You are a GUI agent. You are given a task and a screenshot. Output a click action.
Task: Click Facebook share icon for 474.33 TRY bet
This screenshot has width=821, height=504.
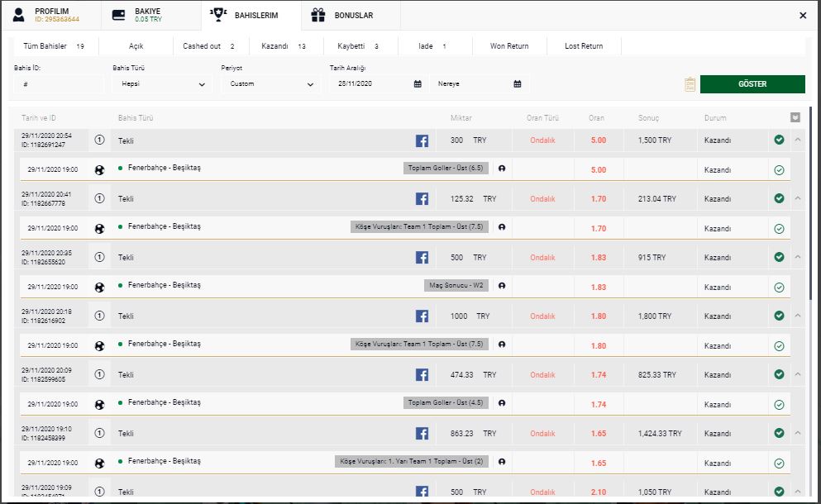422,375
